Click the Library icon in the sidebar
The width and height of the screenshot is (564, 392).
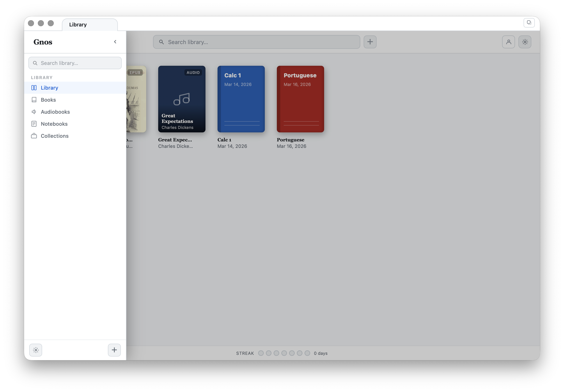point(34,88)
